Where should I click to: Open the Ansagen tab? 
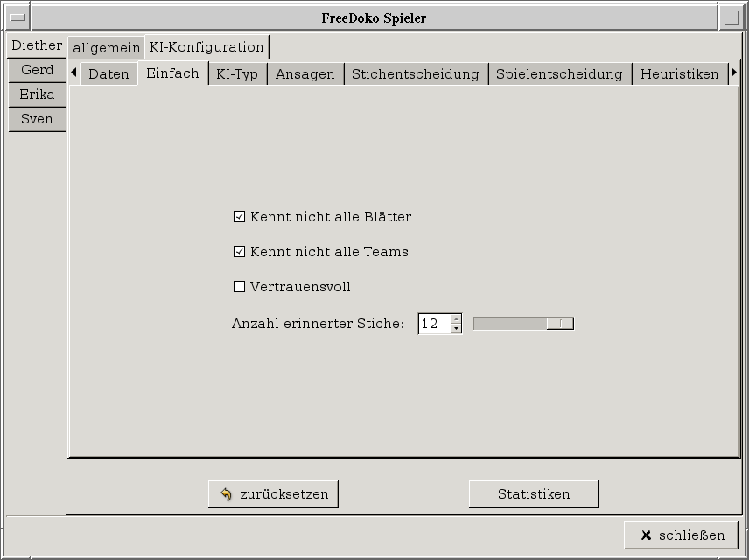pyautogui.click(x=304, y=74)
